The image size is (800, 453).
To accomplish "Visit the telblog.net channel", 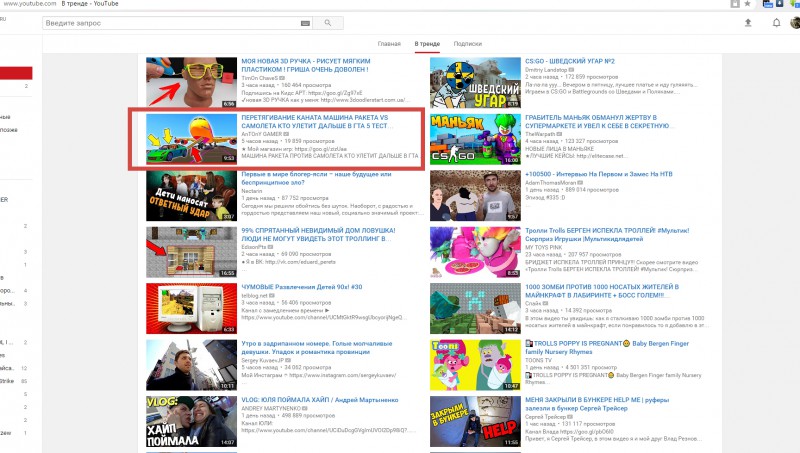I will pyautogui.click(x=255, y=295).
